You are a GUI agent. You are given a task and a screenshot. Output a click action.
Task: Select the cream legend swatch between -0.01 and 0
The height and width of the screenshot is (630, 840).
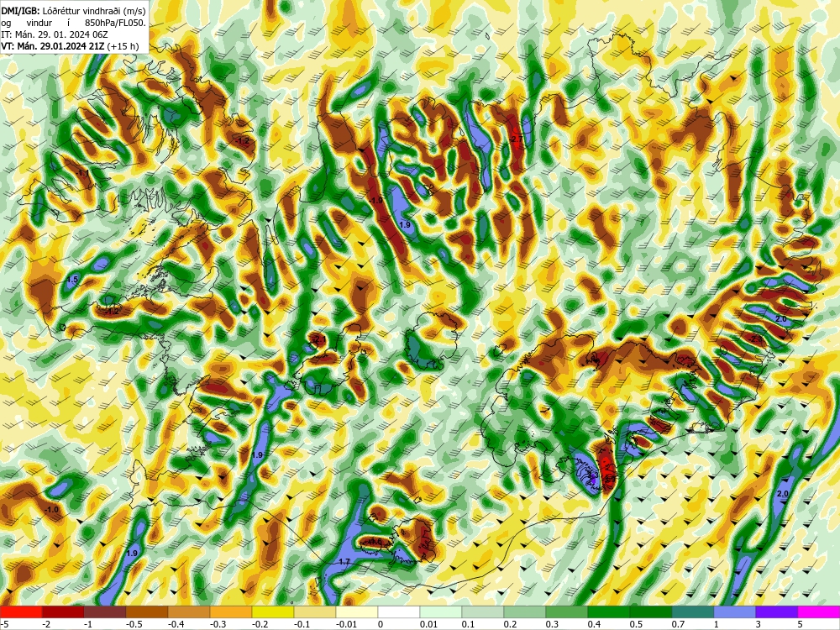(x=357, y=612)
